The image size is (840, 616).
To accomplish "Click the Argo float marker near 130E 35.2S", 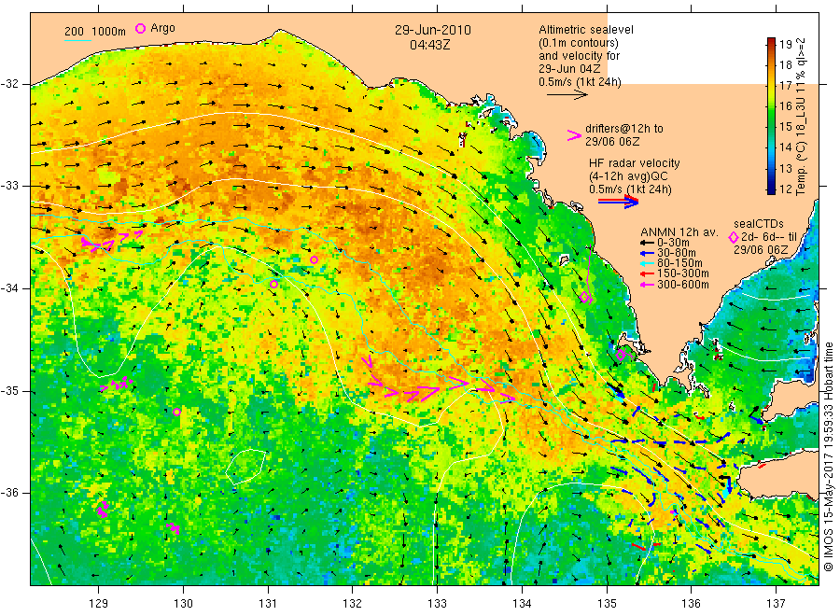I will click(176, 412).
